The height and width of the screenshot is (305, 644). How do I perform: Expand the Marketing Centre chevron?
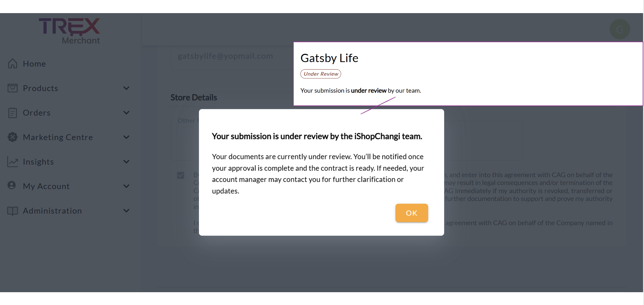126,137
